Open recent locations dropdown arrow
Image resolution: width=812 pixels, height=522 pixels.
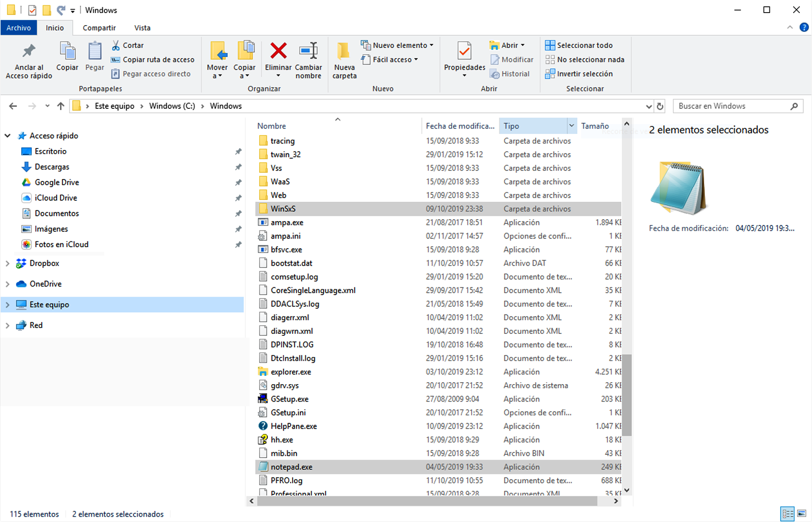click(47, 106)
